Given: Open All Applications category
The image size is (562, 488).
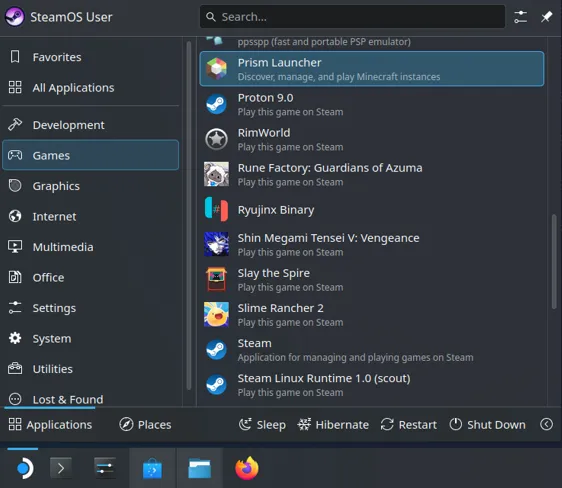Looking at the screenshot, I should click(90, 87).
